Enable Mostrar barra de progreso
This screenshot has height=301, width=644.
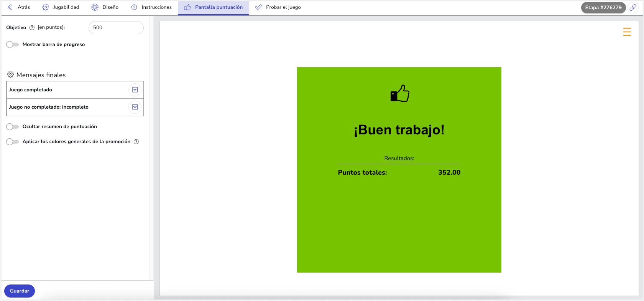click(13, 45)
